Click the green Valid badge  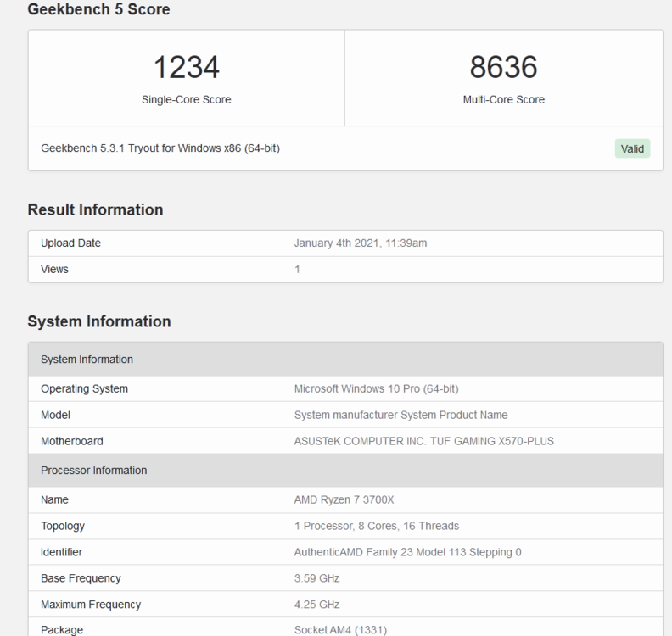click(x=632, y=148)
